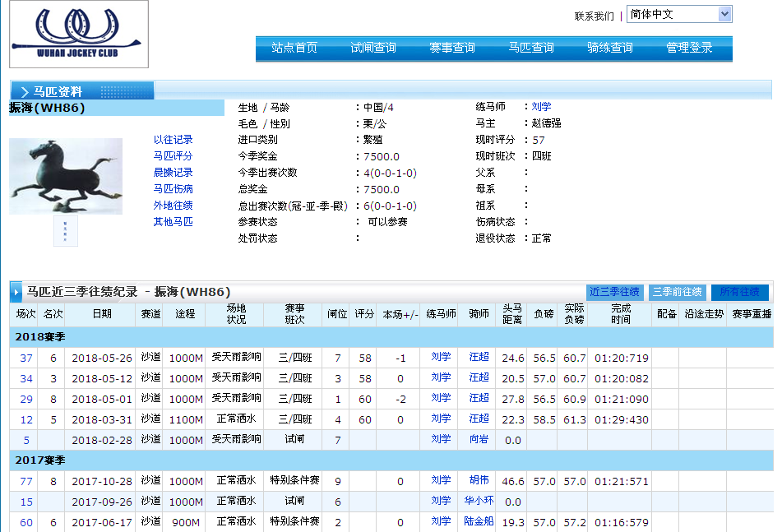Click trainer 刘学 link in horse info
This screenshot has height=532, width=782.
[541, 107]
